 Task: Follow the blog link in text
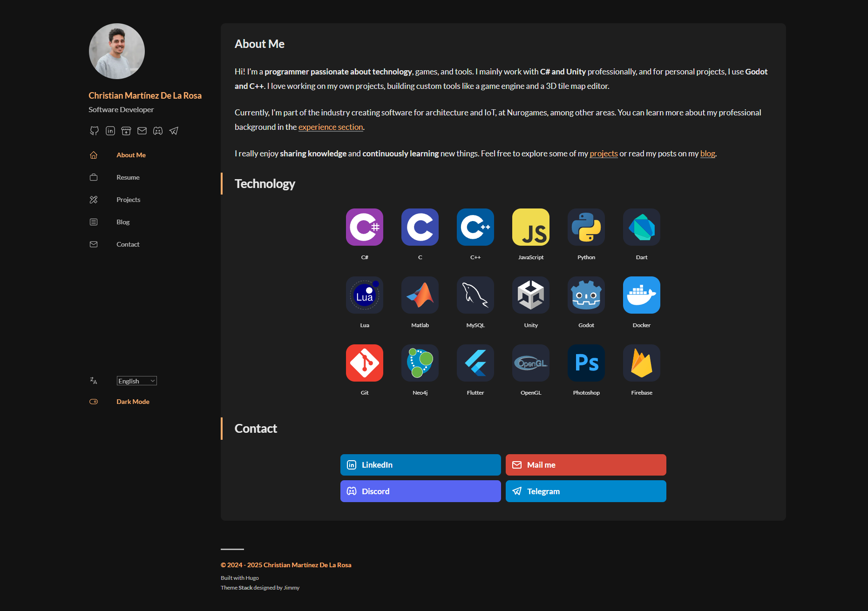[707, 154]
